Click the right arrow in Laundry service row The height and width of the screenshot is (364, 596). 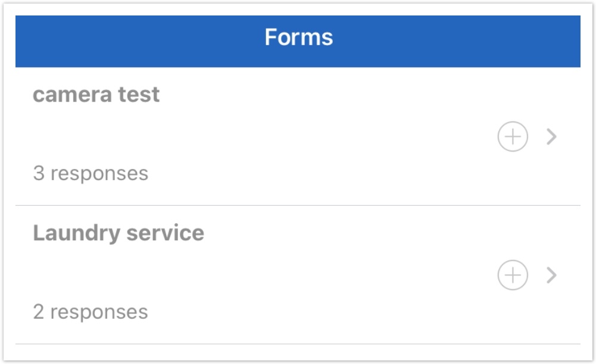pos(552,275)
